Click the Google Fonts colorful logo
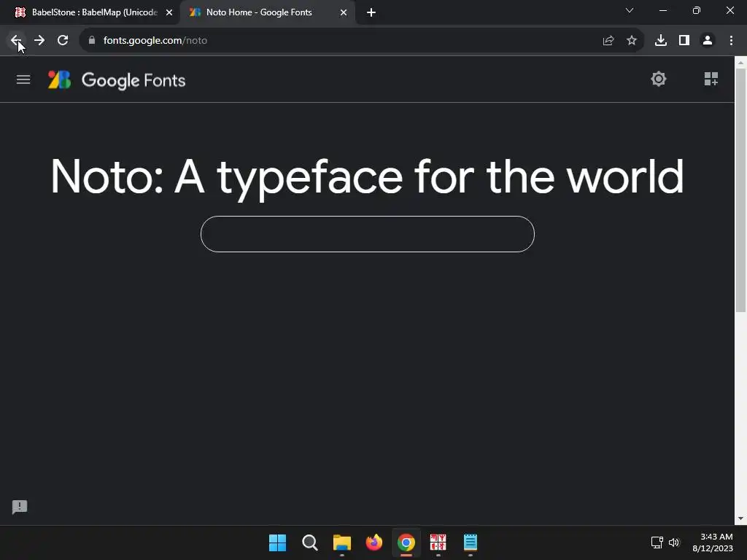747x560 pixels. click(60, 80)
